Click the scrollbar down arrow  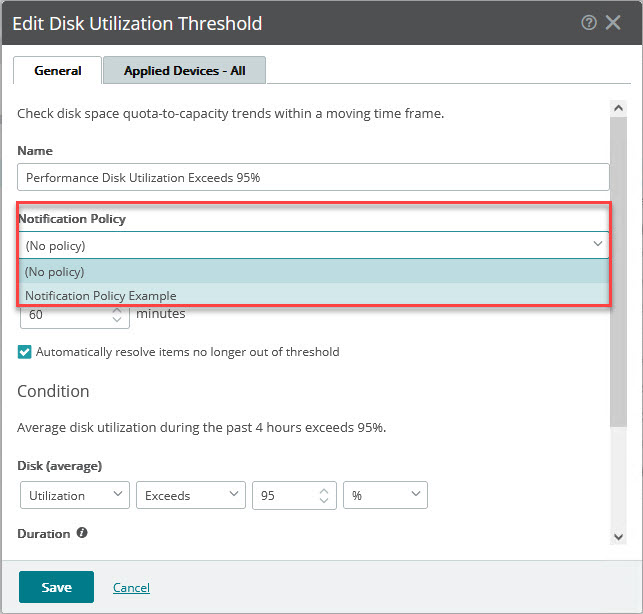coord(618,536)
